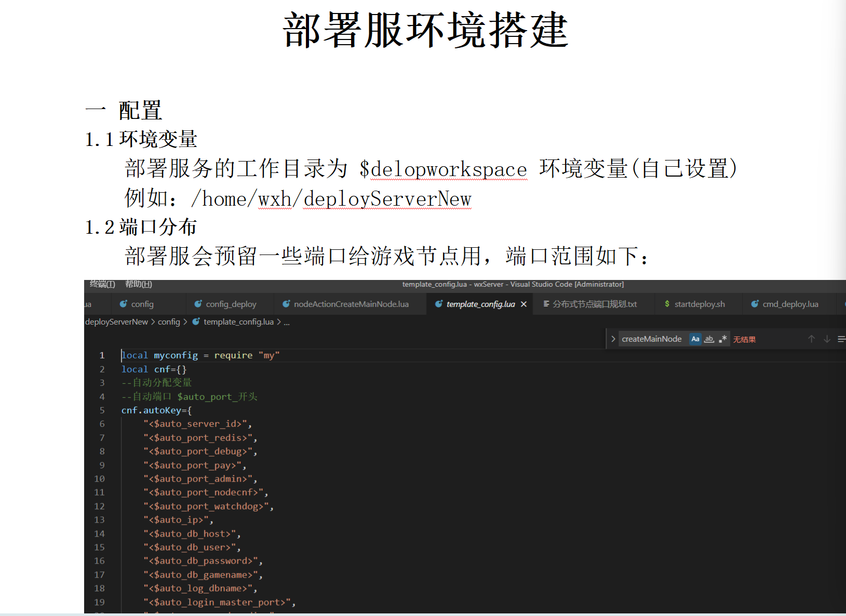
Task: Toggle Use Regular Expression in find
Action: (x=723, y=339)
